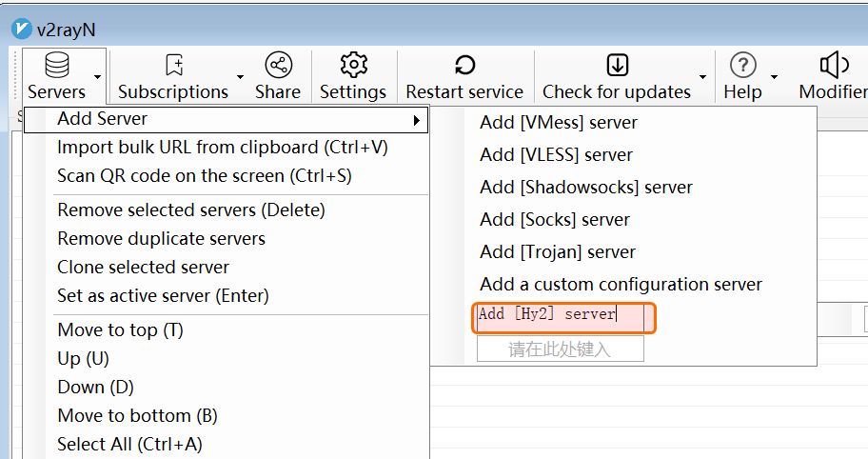Viewport: 868px width, 459px height.
Task: Open Help via question mark icon
Action: click(x=742, y=66)
